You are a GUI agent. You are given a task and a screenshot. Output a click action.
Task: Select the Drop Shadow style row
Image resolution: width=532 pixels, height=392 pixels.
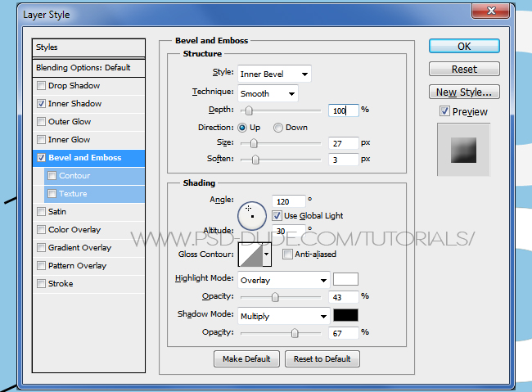point(88,86)
